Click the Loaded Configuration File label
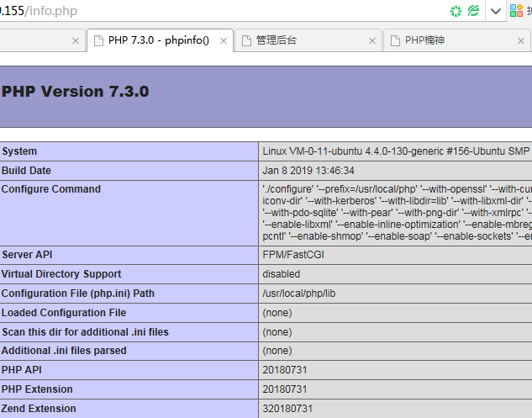532x418 pixels. [x=64, y=313]
